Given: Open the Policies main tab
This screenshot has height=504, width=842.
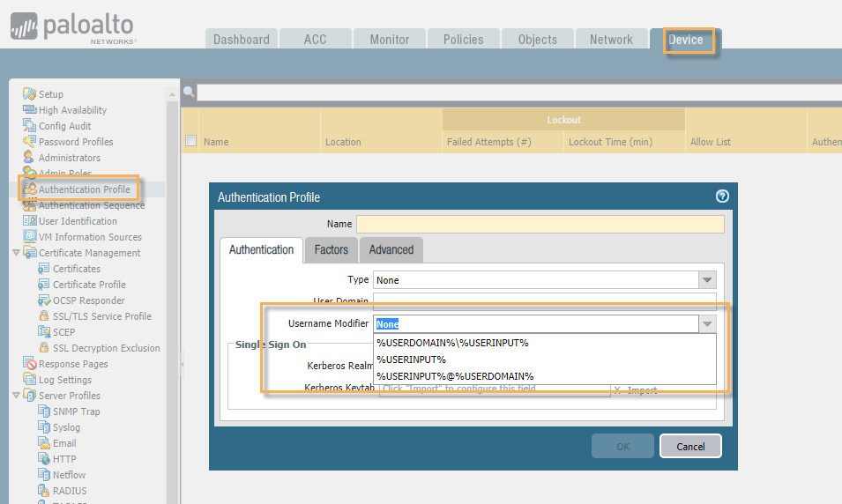Looking at the screenshot, I should click(x=464, y=40).
